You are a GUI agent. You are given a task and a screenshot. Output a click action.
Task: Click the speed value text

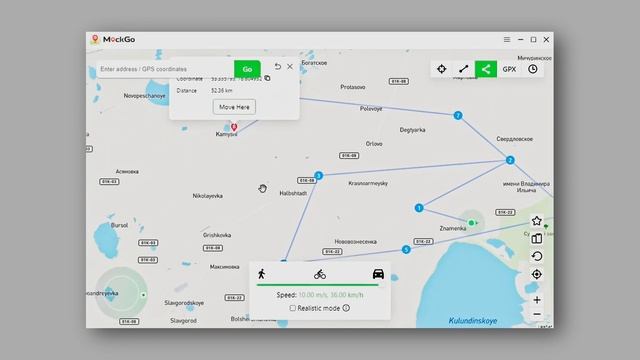click(331, 295)
